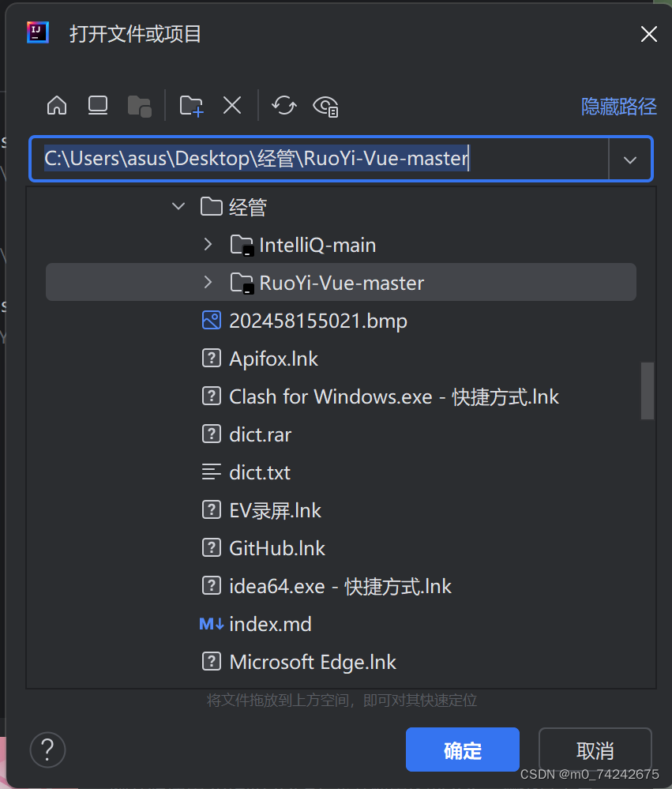The image size is (672, 789).
Task: Select GitHub.lnk file
Action: click(x=341, y=548)
